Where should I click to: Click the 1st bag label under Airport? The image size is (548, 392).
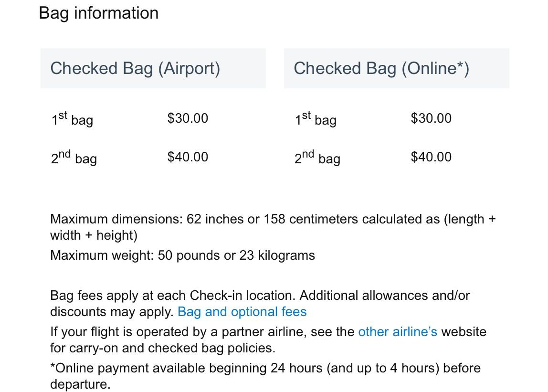click(x=72, y=119)
